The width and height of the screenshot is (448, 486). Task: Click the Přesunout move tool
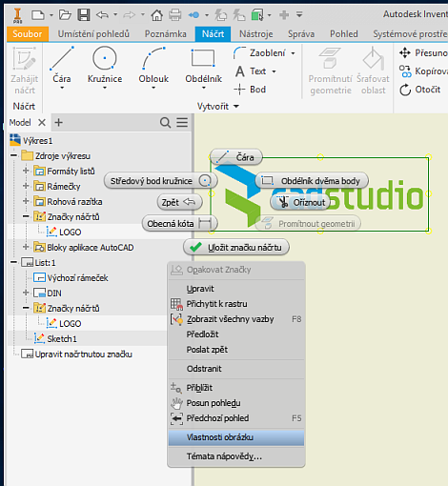[423, 52]
